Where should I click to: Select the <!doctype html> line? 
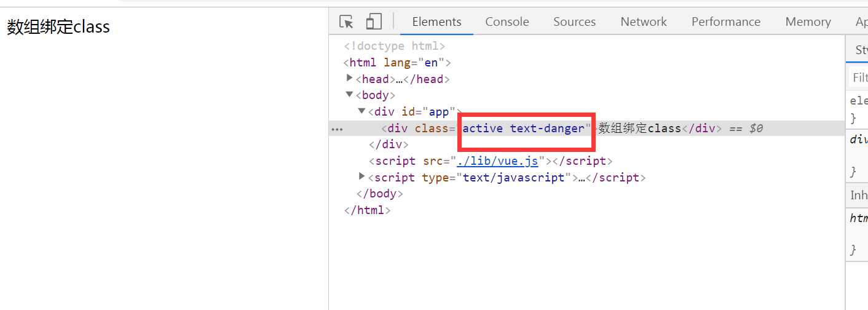coord(394,46)
